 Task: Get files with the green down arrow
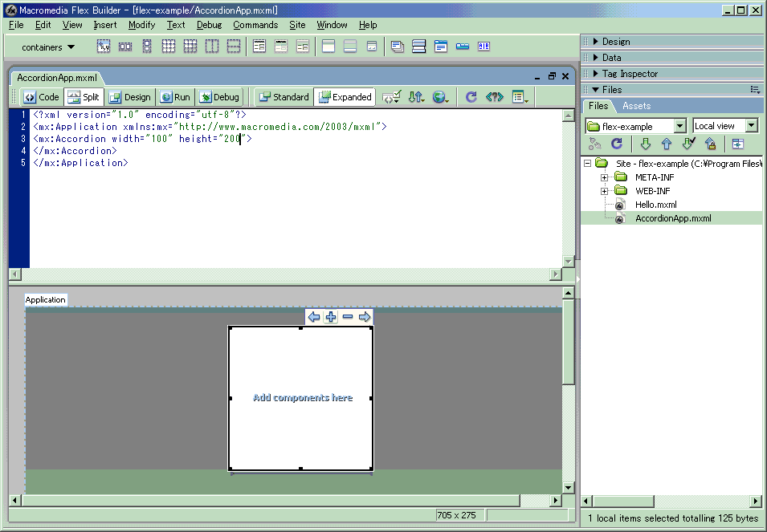[646, 144]
